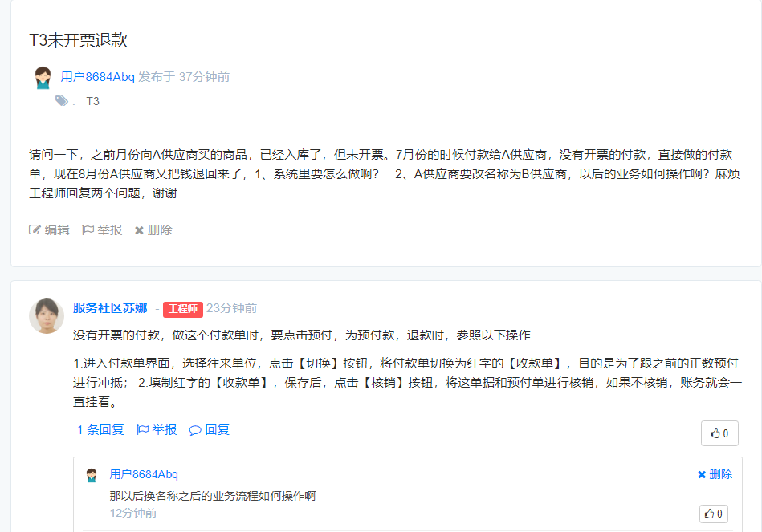The image size is (762, 532).
Task: Click 编辑 to edit the post
Action: [x=49, y=229]
